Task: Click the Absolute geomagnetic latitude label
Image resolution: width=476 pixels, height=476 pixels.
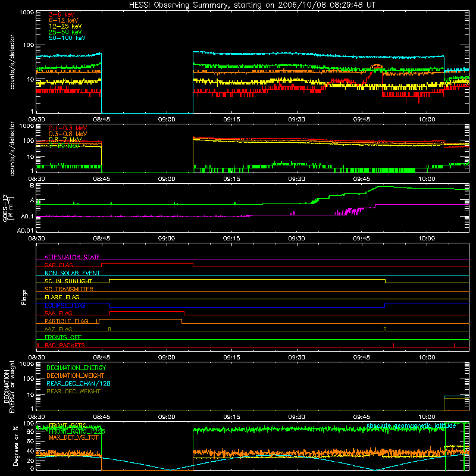Action: tap(411, 426)
